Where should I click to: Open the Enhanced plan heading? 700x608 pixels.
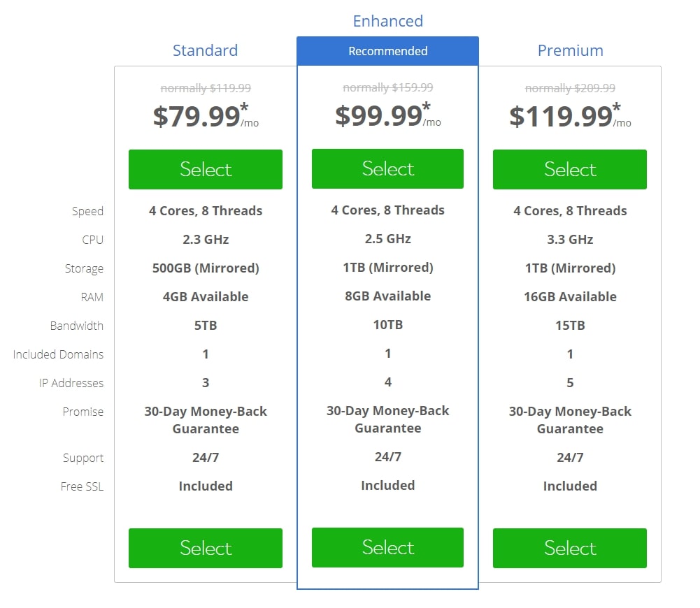pyautogui.click(x=388, y=21)
